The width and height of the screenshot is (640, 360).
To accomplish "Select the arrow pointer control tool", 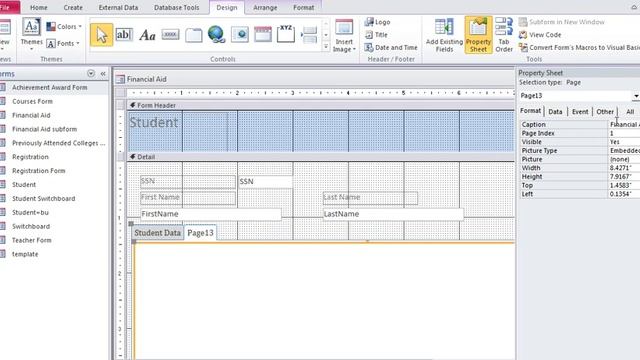I will pos(101,35).
